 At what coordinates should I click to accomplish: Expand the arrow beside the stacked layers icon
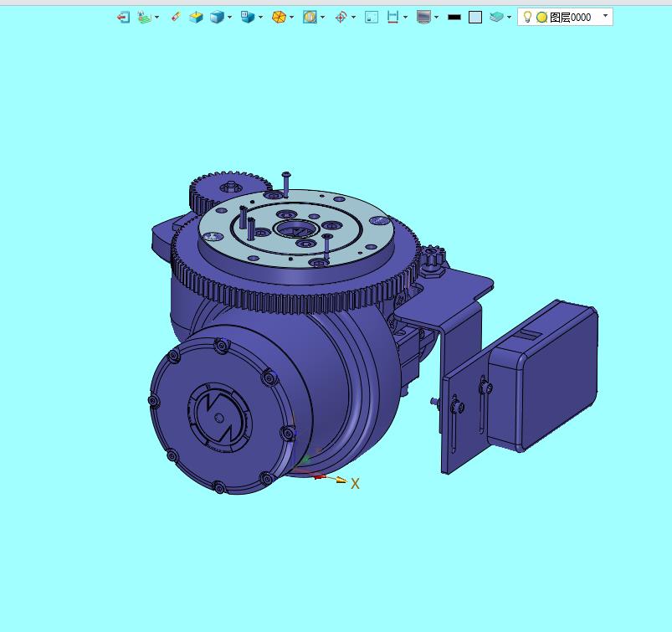pos(509,17)
